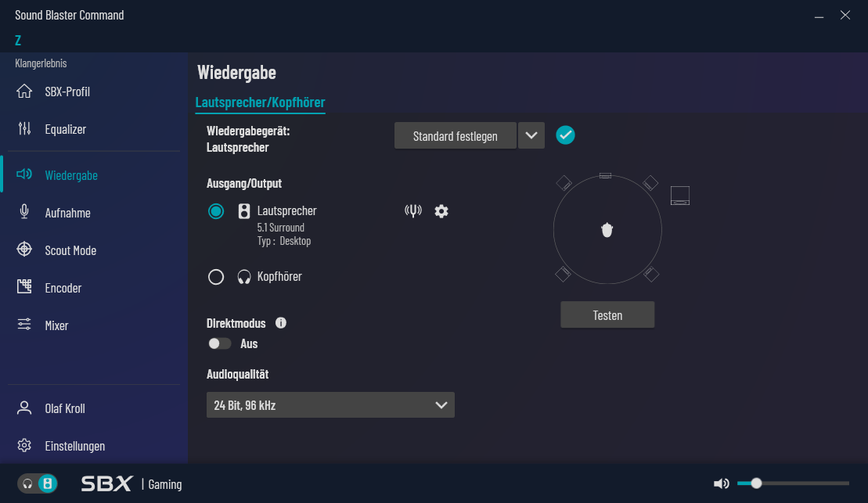Image resolution: width=868 pixels, height=503 pixels.
Task: Select Kopfhörer output radio button
Action: [x=216, y=276]
